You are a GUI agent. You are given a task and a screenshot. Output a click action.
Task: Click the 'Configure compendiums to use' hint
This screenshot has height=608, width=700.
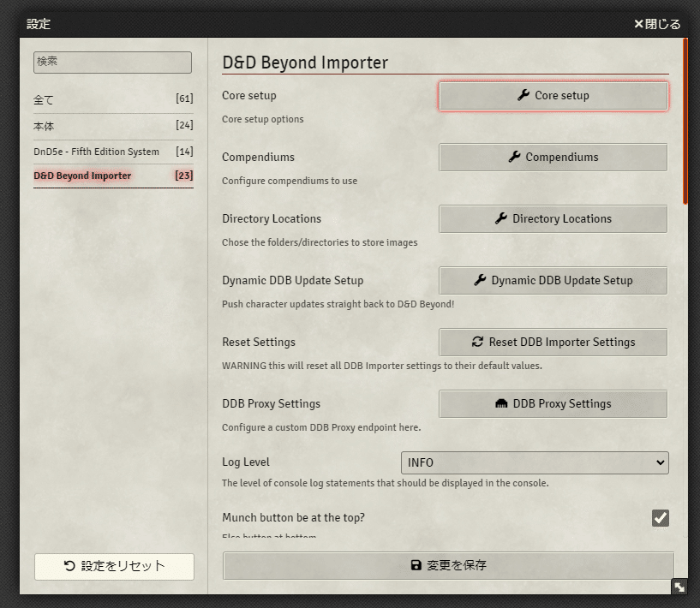click(290, 181)
